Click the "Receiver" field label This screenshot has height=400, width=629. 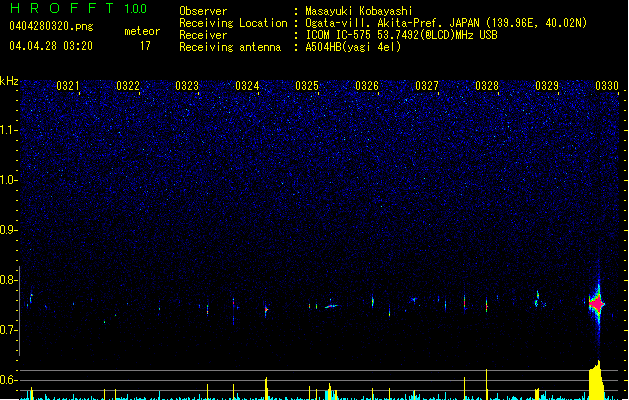(x=203, y=35)
